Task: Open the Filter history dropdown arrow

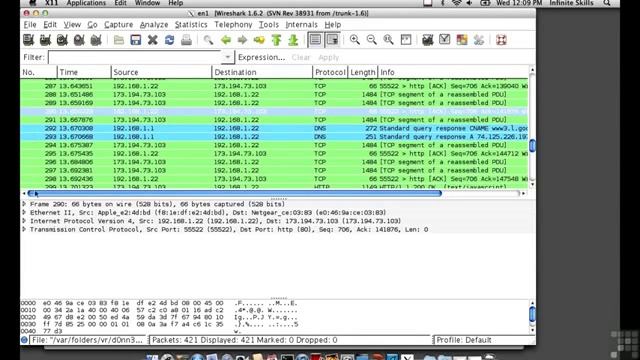Action: [x=228, y=57]
